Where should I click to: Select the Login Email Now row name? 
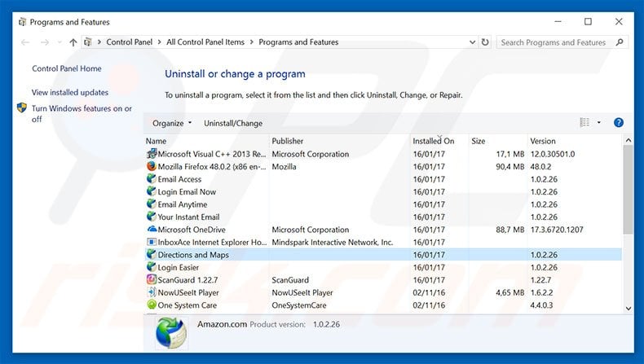coord(187,191)
